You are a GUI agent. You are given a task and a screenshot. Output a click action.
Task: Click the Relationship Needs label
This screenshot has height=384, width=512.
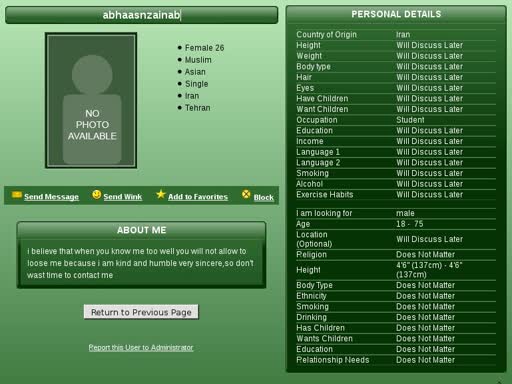(x=333, y=360)
